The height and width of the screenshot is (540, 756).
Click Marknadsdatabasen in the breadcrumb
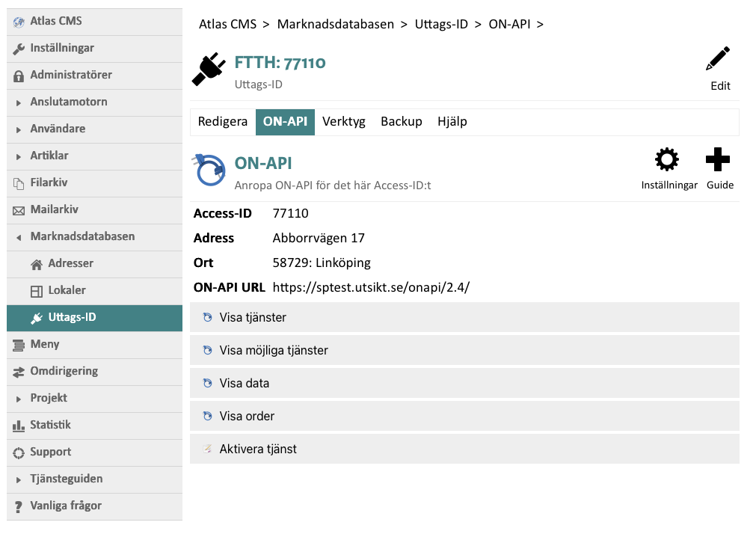point(335,25)
